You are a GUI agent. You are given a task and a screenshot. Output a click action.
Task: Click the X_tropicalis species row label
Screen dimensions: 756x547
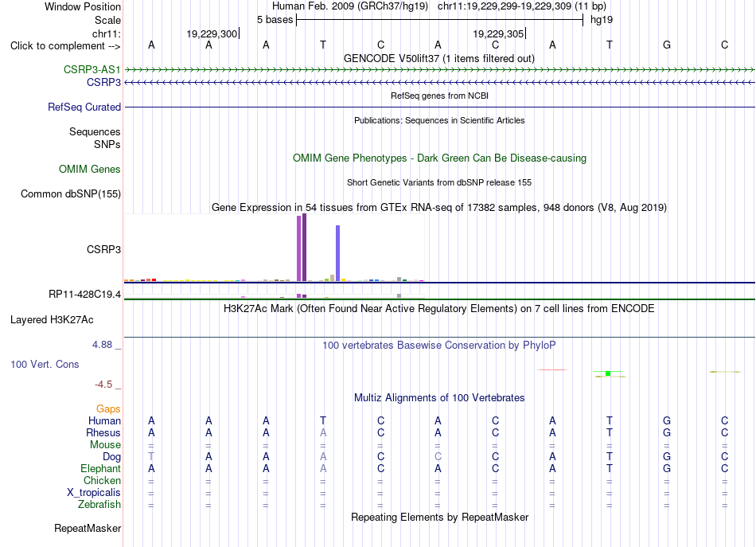coord(94,493)
